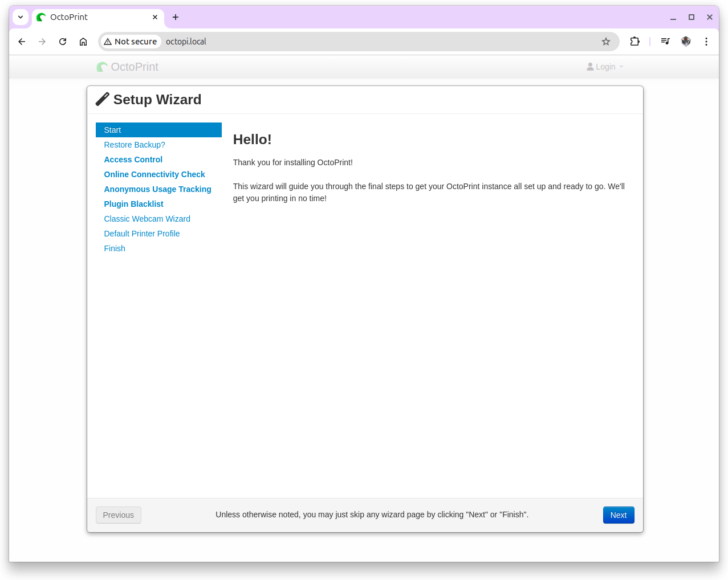
Task: Go to the browser home page
Action: (83, 42)
